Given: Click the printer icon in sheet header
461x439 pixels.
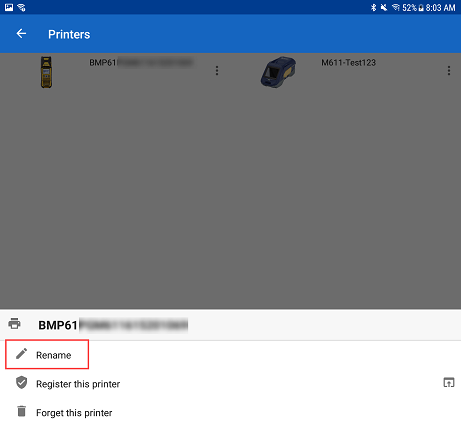Looking at the screenshot, I should (x=15, y=324).
